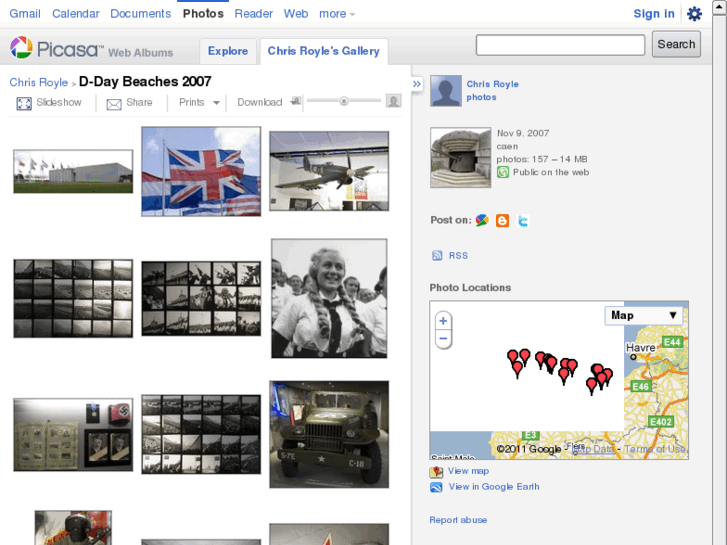Click the small thumbnail size icon
The height and width of the screenshot is (545, 727).
click(x=295, y=101)
